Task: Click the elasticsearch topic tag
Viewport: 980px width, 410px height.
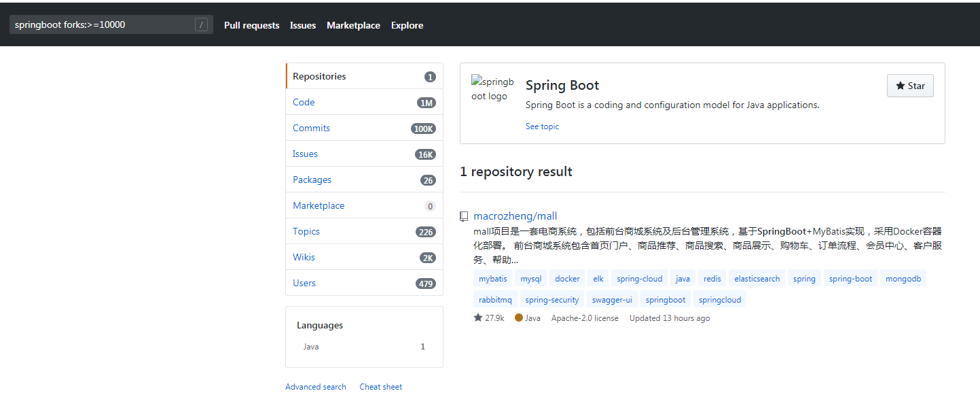Action: tap(757, 278)
